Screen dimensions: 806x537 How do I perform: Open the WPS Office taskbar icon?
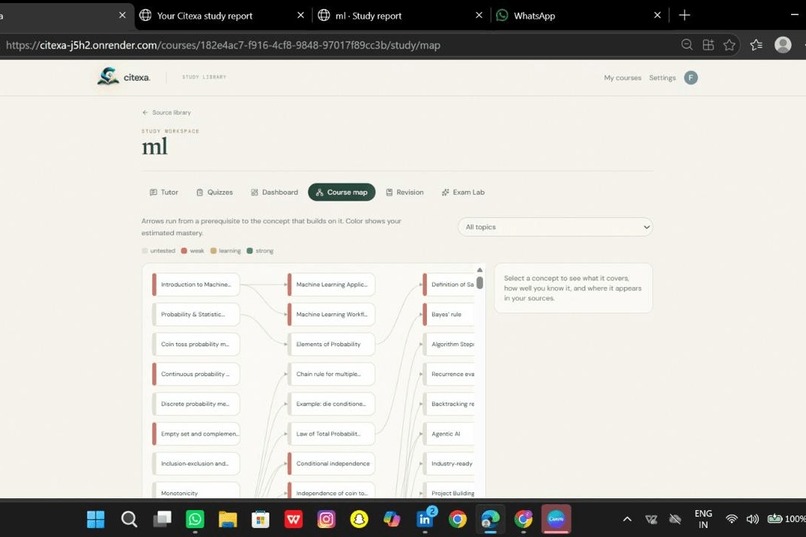[x=294, y=519]
